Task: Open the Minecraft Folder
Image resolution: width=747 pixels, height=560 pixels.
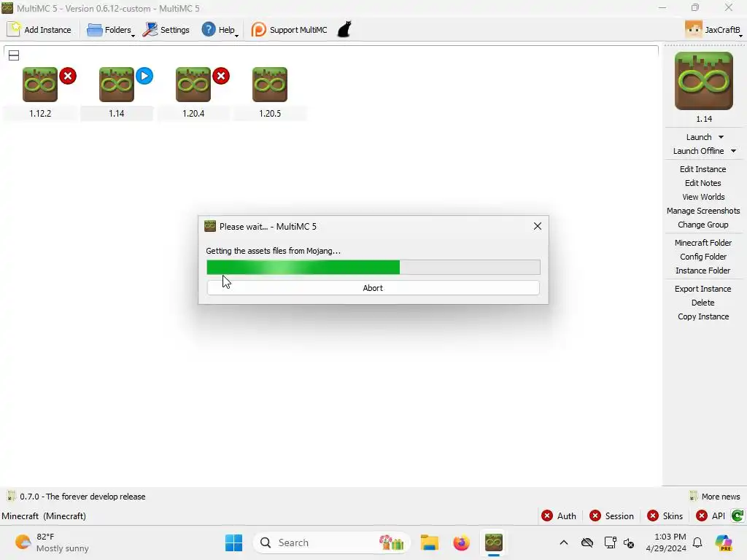Action: click(x=703, y=243)
